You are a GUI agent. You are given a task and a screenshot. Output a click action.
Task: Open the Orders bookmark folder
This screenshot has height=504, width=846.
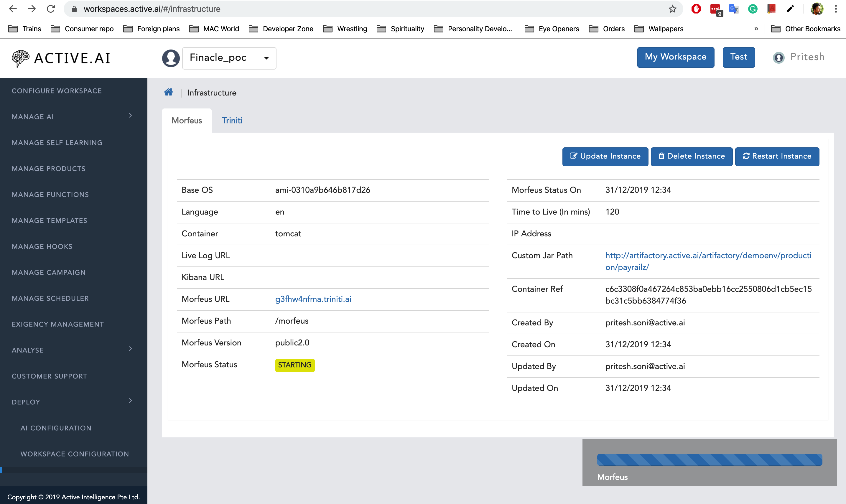coord(607,29)
